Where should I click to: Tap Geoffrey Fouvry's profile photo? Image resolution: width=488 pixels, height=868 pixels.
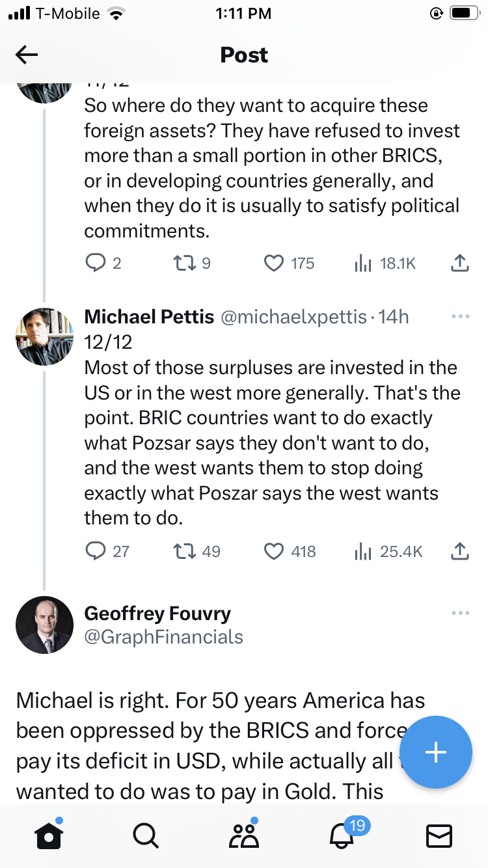click(44, 625)
